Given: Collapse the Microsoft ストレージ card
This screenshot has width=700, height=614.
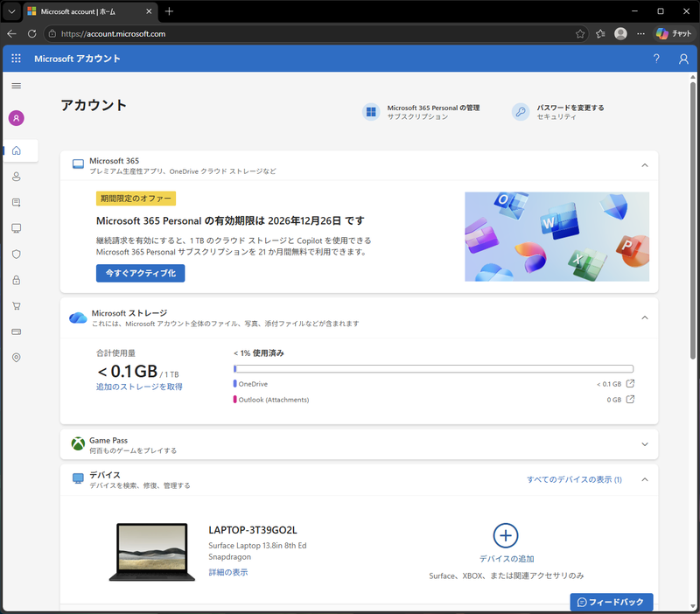Looking at the screenshot, I should (645, 318).
